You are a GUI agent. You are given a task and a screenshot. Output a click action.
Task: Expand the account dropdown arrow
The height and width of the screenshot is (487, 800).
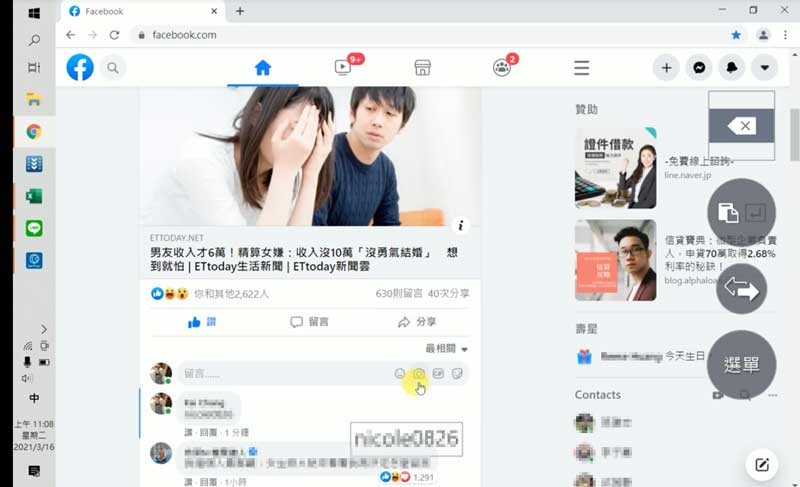click(765, 68)
